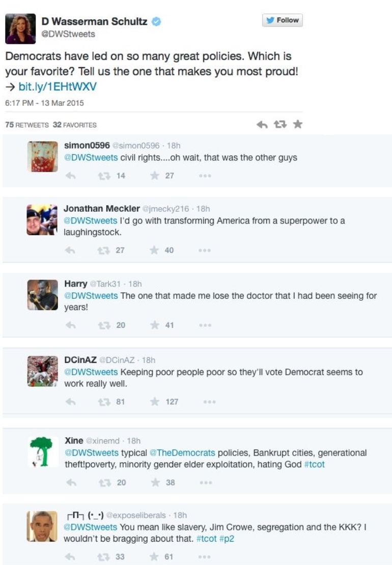Reply to the main DWStweets tweet
Screen dimensions: 392x565
(262, 125)
